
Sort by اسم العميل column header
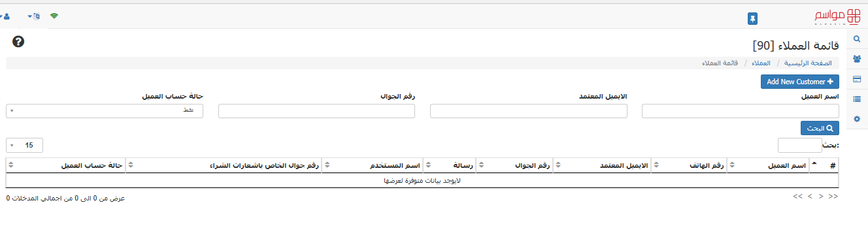pyautogui.click(x=767, y=165)
